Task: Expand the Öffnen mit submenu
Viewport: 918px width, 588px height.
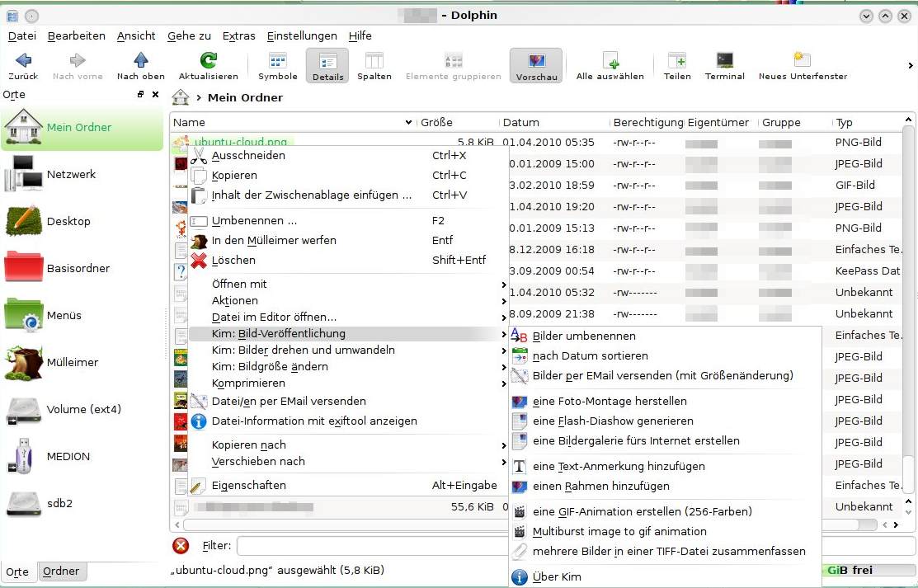Action: (348, 284)
